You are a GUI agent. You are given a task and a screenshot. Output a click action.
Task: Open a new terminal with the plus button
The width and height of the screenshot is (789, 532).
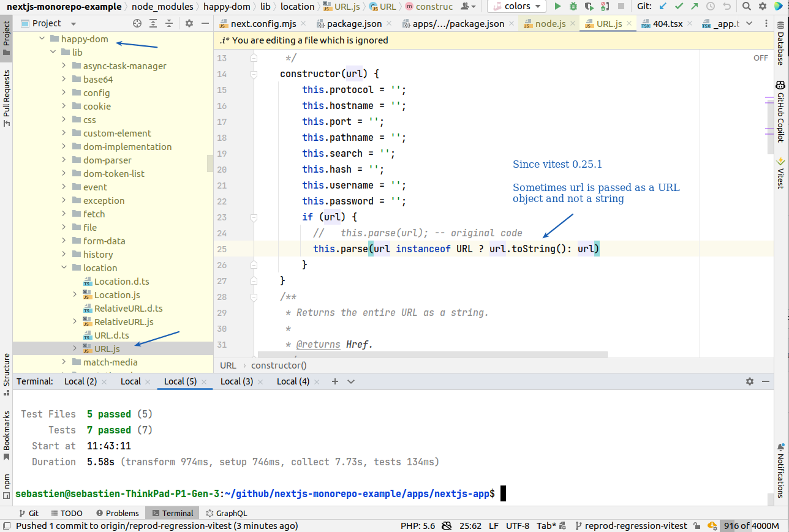click(x=334, y=381)
